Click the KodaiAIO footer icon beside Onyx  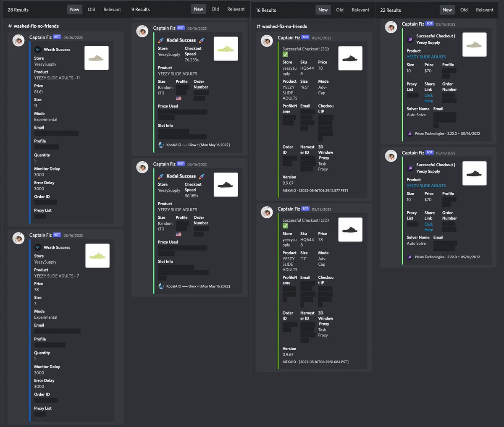(161, 286)
